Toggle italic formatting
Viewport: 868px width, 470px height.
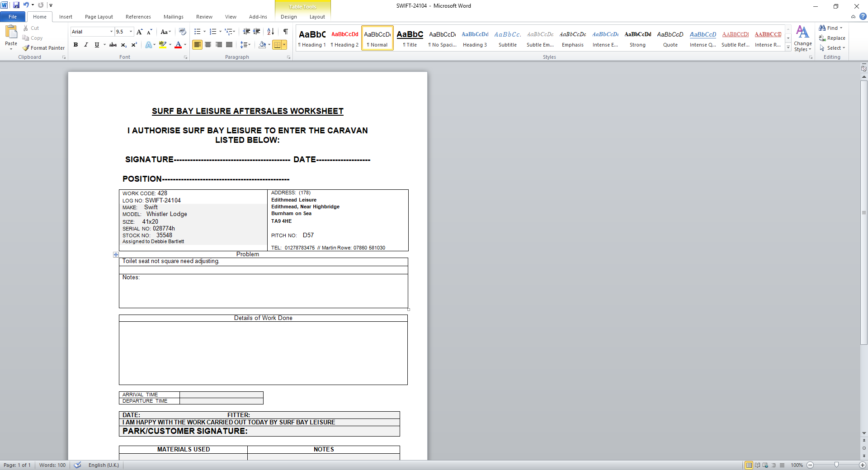[x=86, y=45]
